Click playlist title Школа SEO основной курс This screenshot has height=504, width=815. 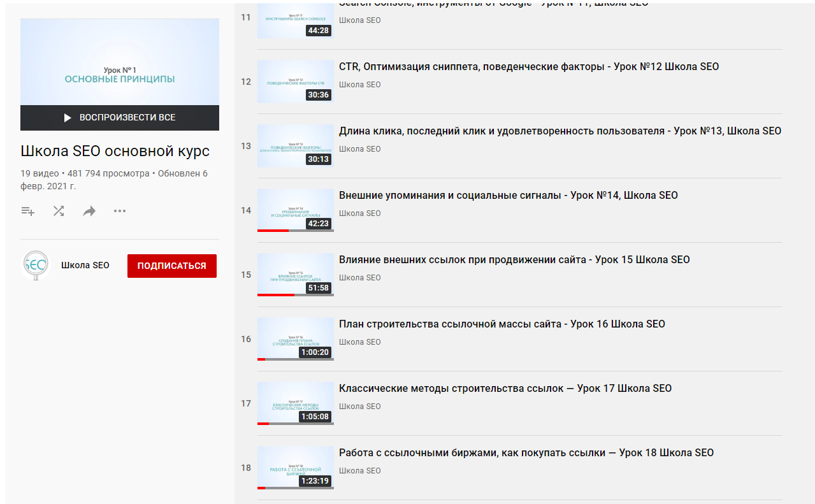(115, 152)
